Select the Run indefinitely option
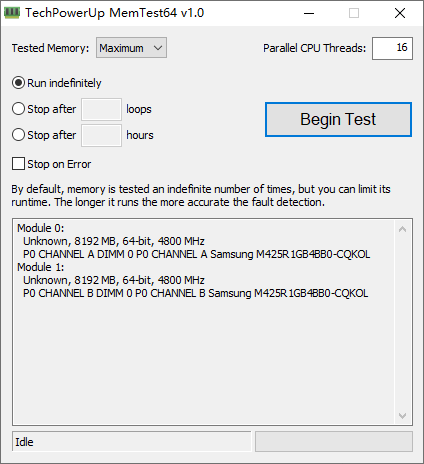The image size is (424, 464). [18, 83]
